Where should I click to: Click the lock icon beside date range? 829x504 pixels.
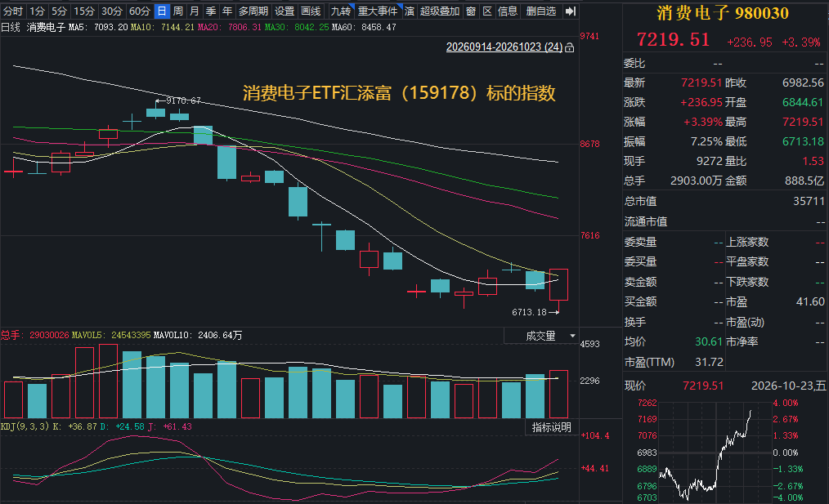click(569, 47)
